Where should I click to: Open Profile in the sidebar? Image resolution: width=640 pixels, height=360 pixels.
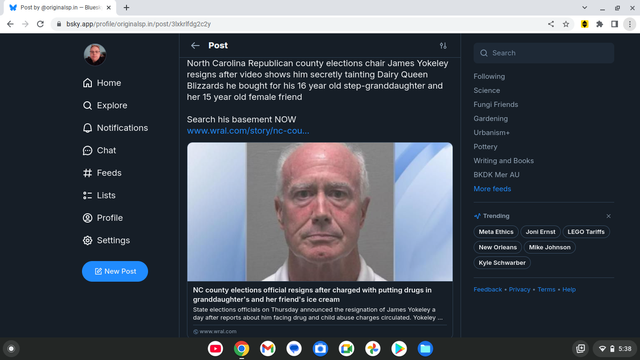point(102,218)
